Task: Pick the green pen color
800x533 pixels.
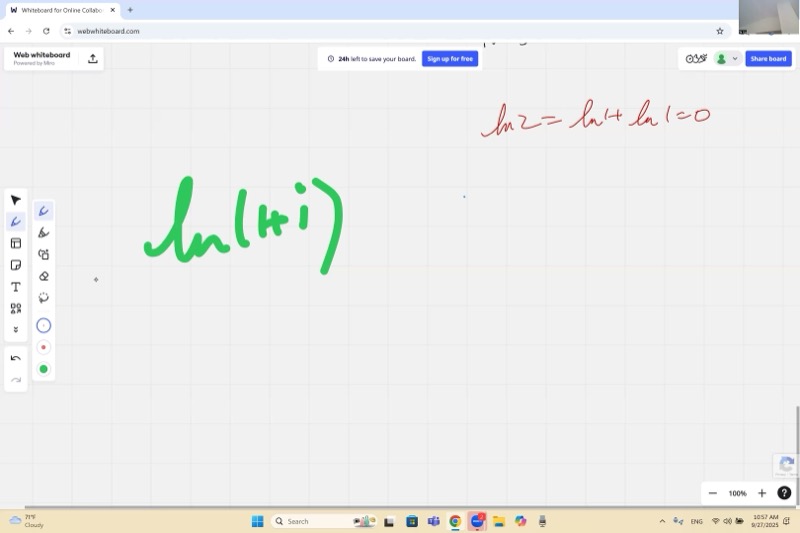Action: [x=43, y=369]
